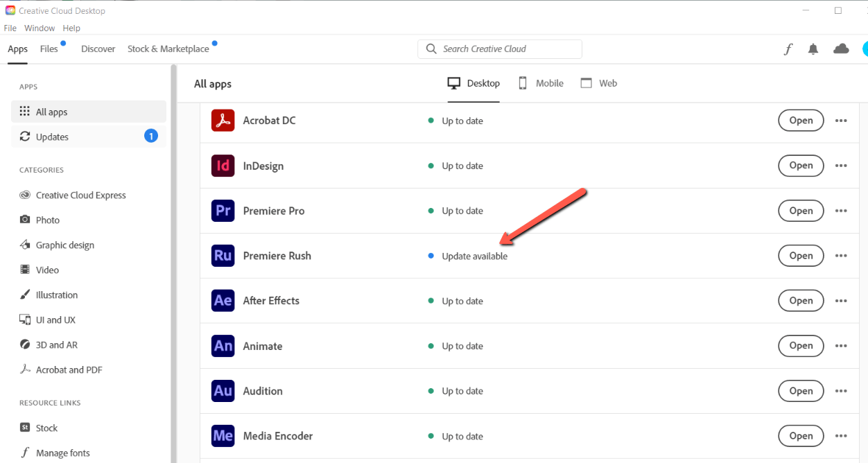The height and width of the screenshot is (463, 868).
Task: Open more options for Audition
Action: pos(841,391)
